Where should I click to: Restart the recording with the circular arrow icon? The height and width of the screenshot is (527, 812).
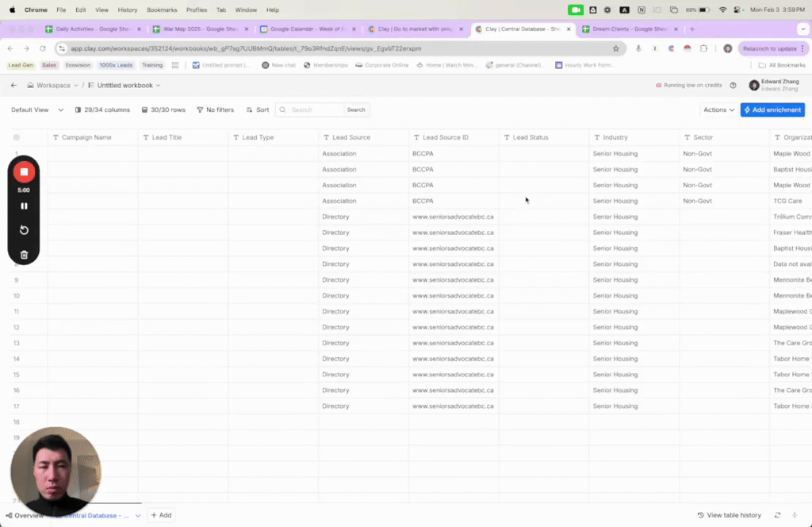(x=24, y=230)
